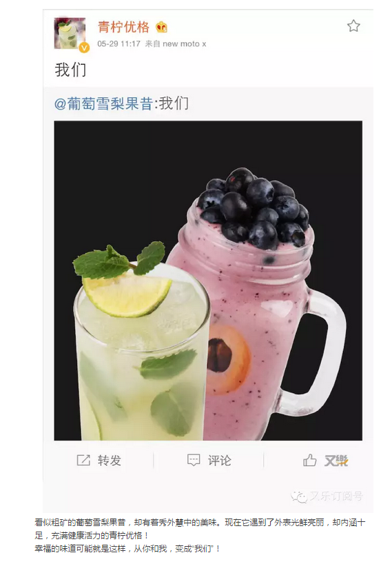Screen dimensions: 392x564
Task: Like the post with the thumbs-up icon
Action: (309, 460)
